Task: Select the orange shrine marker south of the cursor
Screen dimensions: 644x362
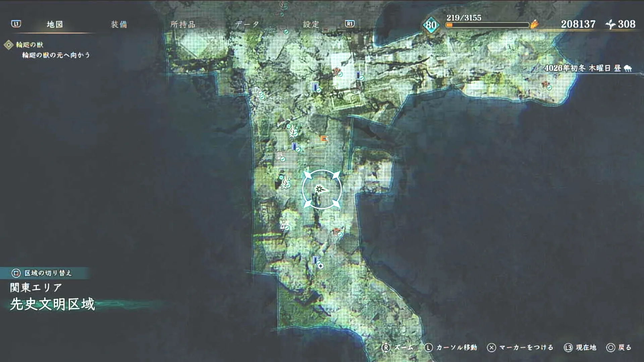Action: pos(336,231)
